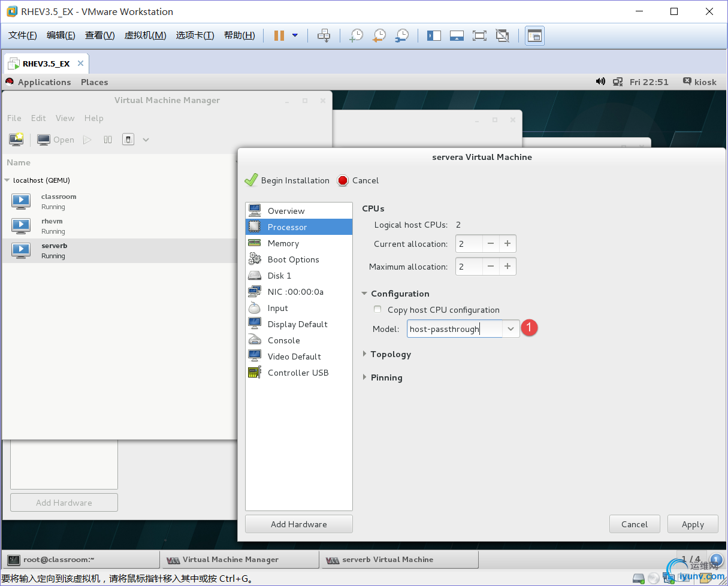The width and height of the screenshot is (728, 586).
Task: Click the full screen mode icon
Action: coord(479,36)
